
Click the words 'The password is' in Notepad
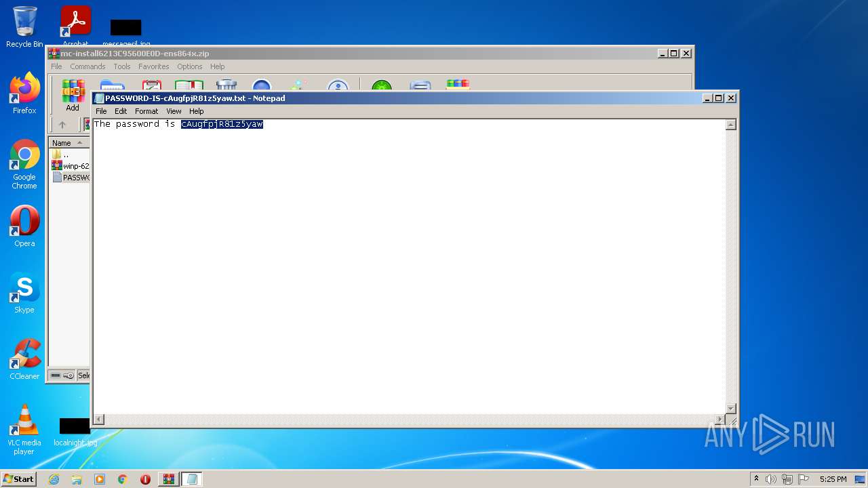[x=134, y=124]
